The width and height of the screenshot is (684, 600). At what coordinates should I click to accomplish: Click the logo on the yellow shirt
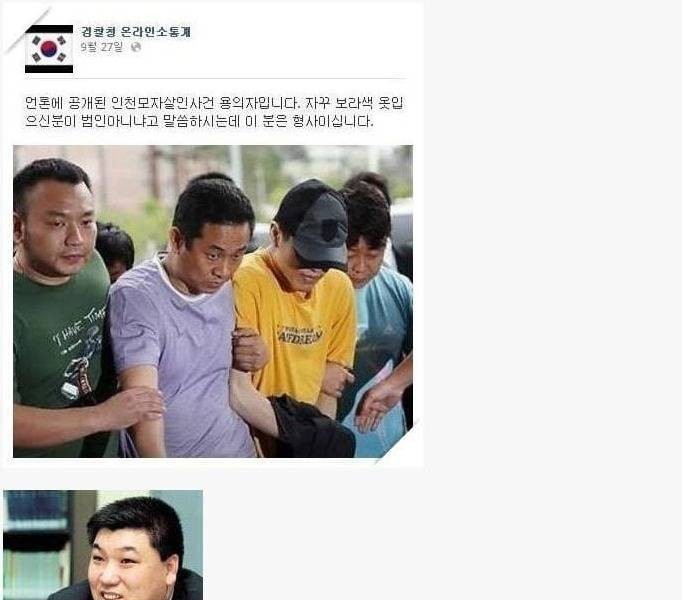300,335
